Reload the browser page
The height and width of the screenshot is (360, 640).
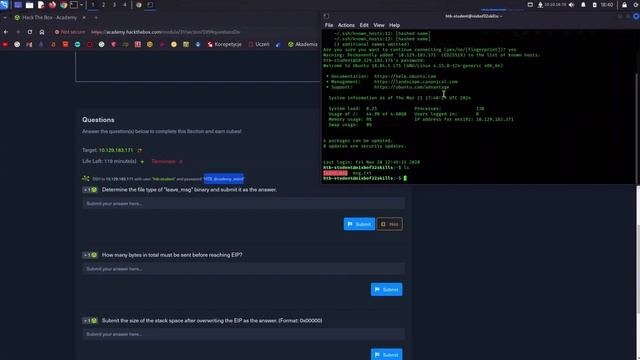(x=30, y=32)
